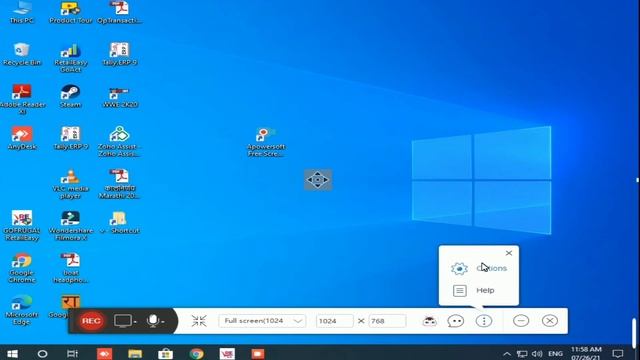Select the WWE 2K20 desktop icon

coord(120,97)
